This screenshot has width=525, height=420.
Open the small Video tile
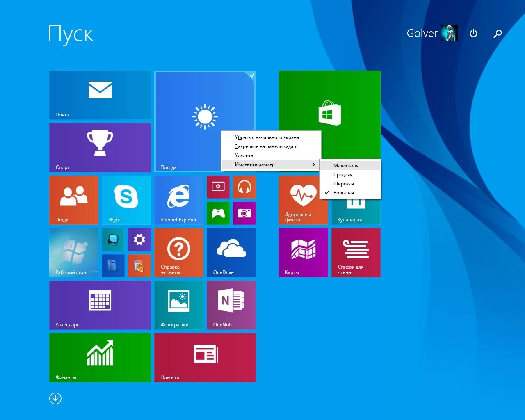coord(218,187)
